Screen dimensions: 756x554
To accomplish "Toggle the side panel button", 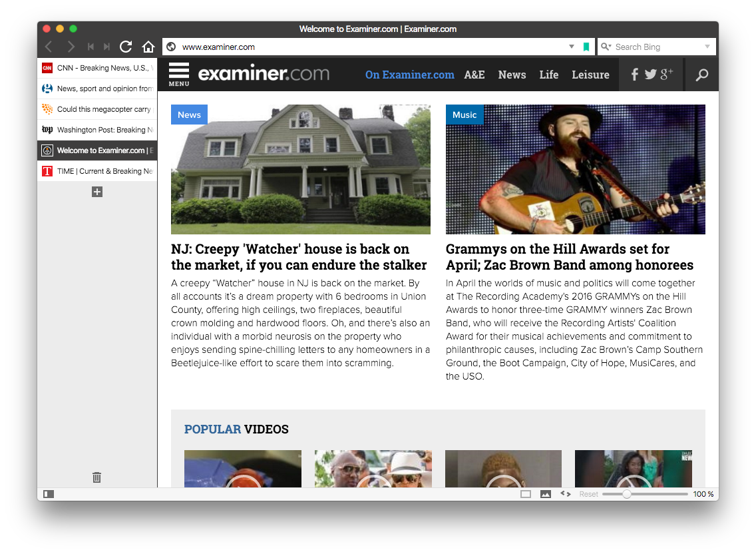I will point(49,494).
